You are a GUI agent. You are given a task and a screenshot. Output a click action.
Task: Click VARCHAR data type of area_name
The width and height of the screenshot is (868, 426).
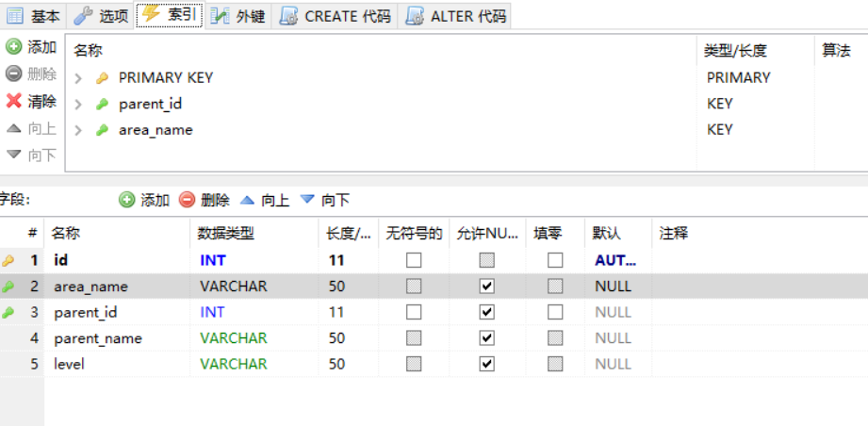pos(234,286)
